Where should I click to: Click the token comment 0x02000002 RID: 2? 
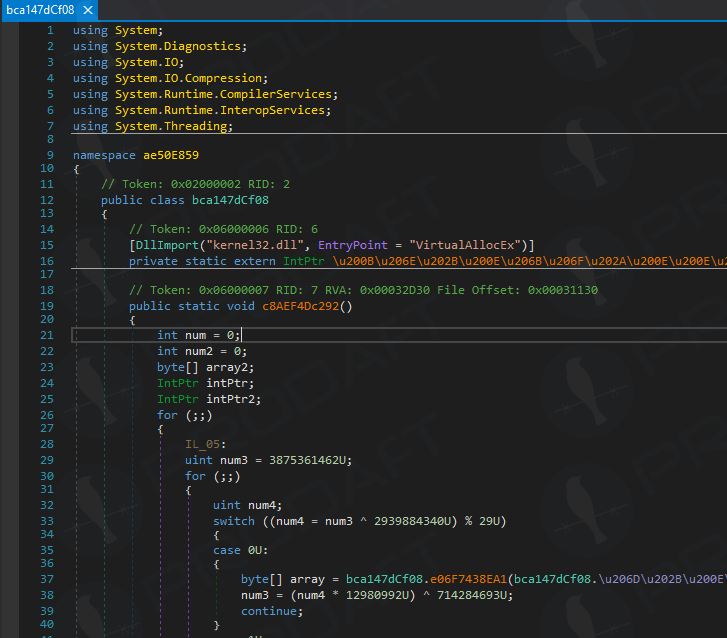tap(196, 185)
